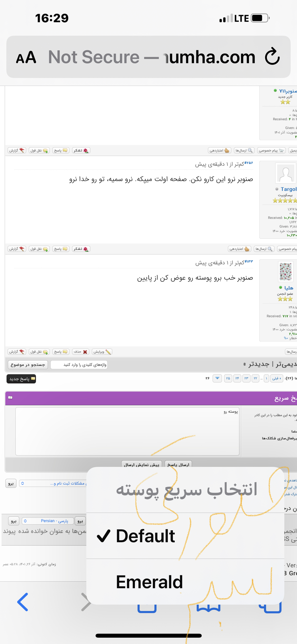Reply to Targol's post #256 with پاسخ
This screenshot has width=297, height=644.
61,249
